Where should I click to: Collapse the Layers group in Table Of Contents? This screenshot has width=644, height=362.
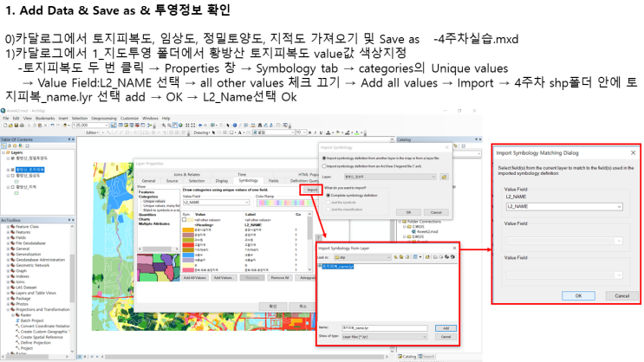(3, 152)
